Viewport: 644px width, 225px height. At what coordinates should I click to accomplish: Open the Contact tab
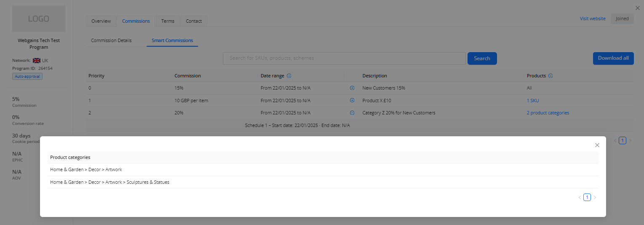coord(194,21)
